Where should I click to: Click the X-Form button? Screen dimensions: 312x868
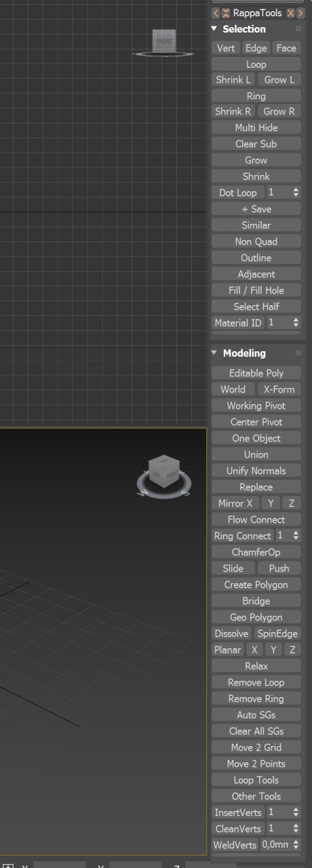(x=279, y=389)
